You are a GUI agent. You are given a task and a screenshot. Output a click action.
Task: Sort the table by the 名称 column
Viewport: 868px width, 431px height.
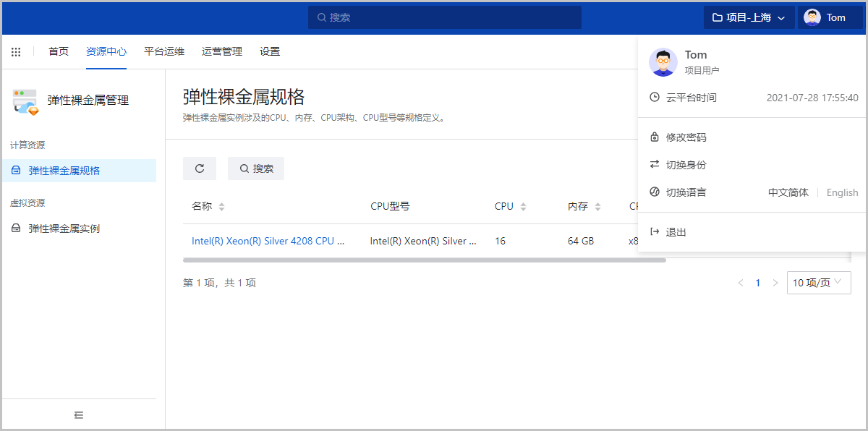[221, 207]
